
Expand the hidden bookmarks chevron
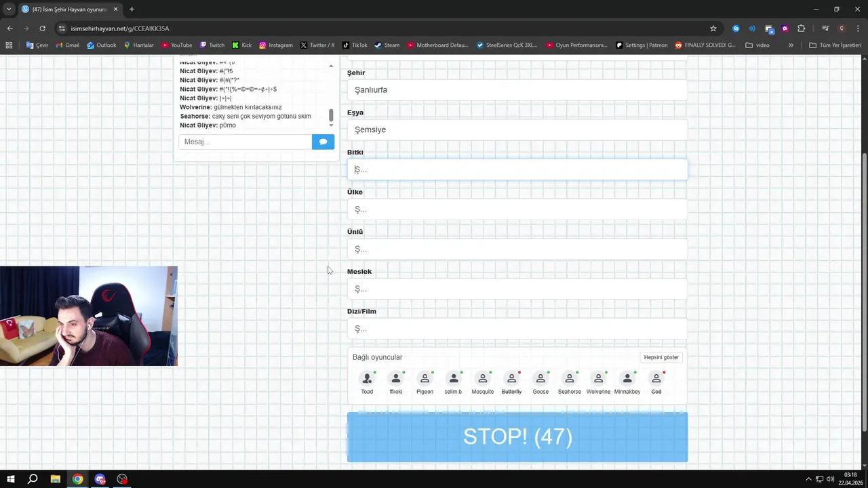(x=791, y=45)
